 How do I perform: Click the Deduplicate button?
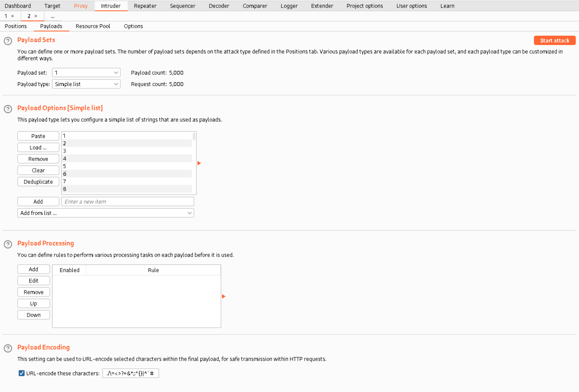(38, 182)
